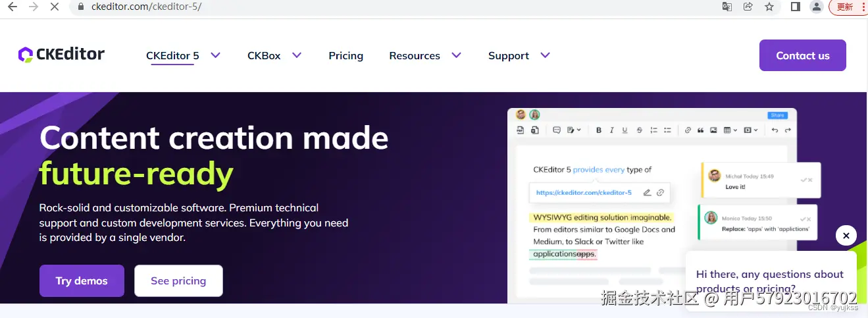Click the comment icon in editor toolbar
This screenshot has width=868, height=318.
pos(557,130)
